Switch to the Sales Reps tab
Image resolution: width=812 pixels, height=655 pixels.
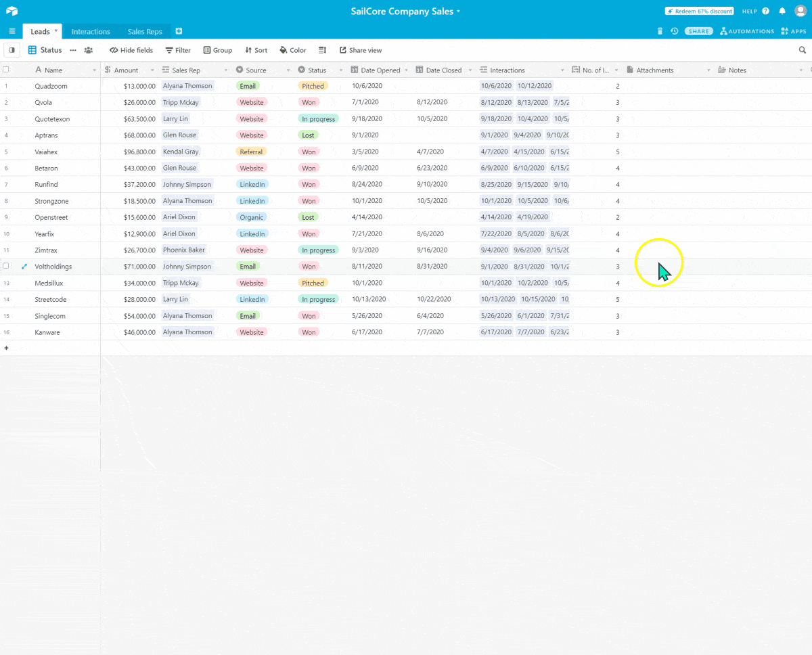tap(144, 31)
